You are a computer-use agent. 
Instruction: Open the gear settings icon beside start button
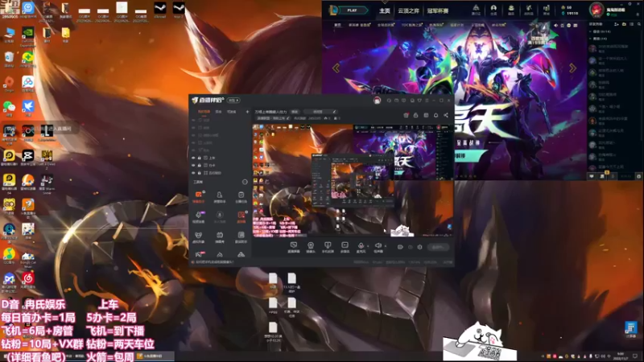pos(419,247)
